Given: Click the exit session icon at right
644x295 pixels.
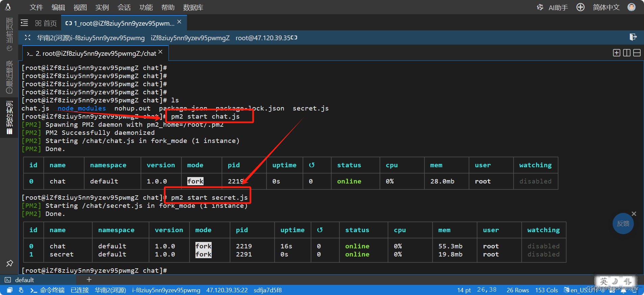Looking at the screenshot, I should [633, 37].
